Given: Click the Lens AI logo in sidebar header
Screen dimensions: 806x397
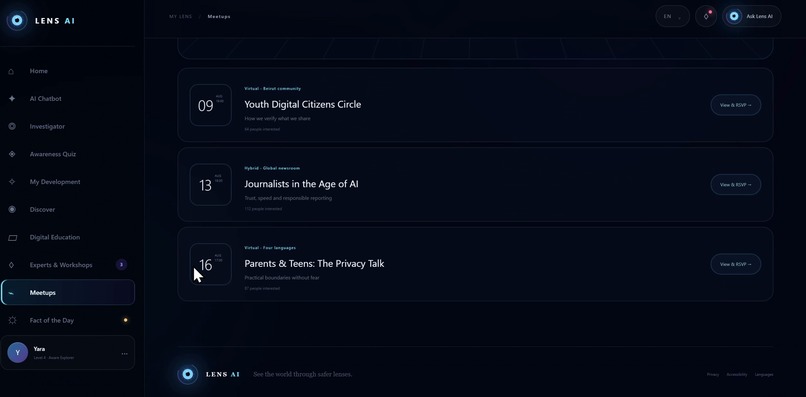Looking at the screenshot, I should pyautogui.click(x=17, y=21).
